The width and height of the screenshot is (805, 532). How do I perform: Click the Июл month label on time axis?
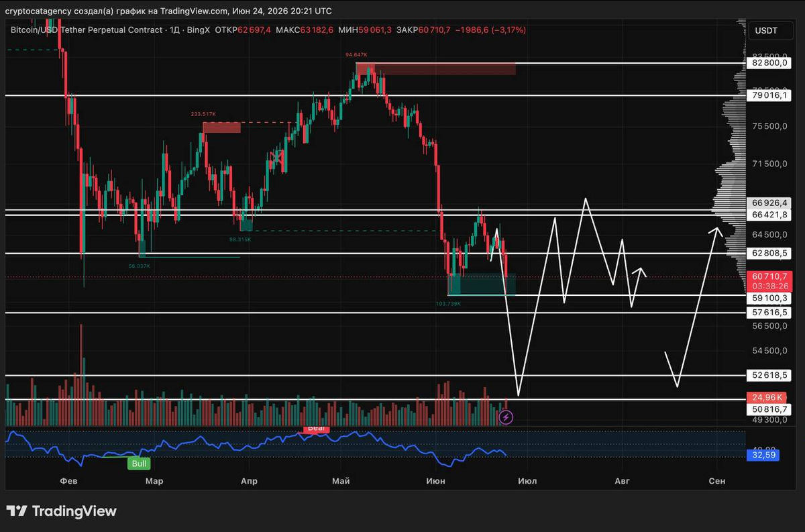click(527, 481)
